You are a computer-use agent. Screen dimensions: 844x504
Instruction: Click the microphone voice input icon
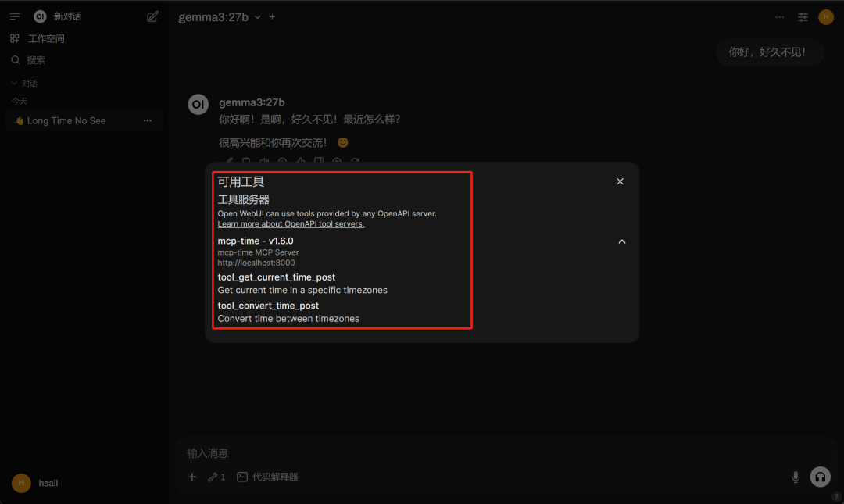(x=796, y=477)
